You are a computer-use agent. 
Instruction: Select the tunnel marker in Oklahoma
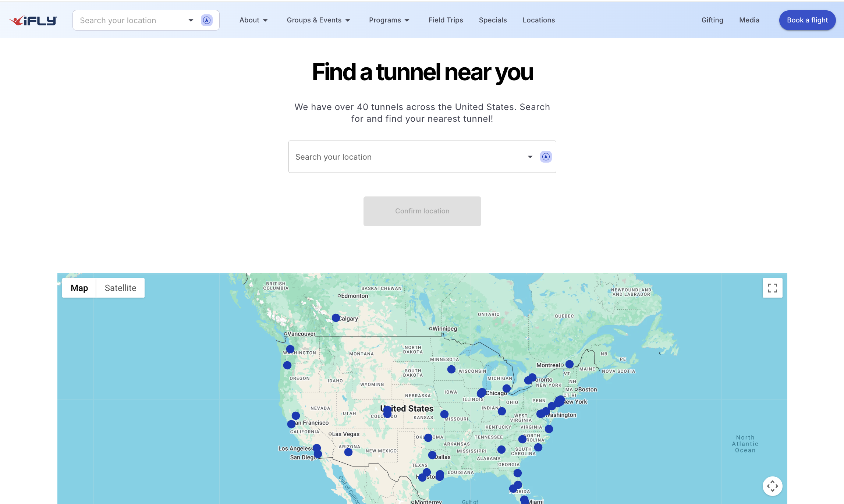(428, 438)
